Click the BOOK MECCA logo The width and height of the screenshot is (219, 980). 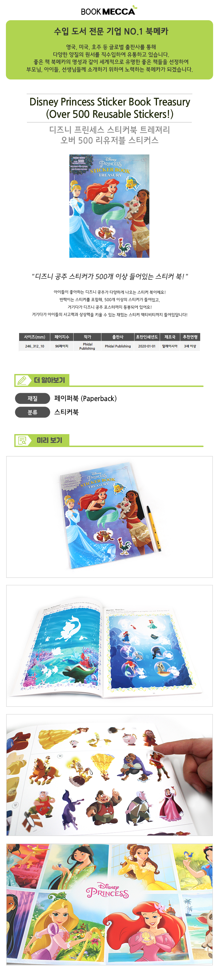pos(109,11)
